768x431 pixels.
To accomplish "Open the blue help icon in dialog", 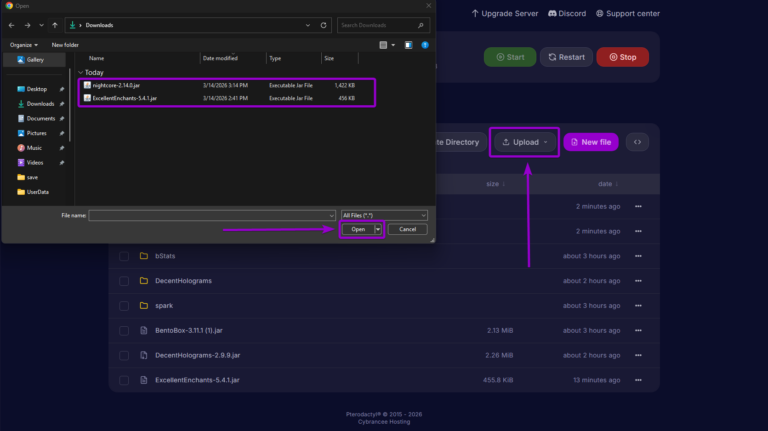I will pos(425,45).
